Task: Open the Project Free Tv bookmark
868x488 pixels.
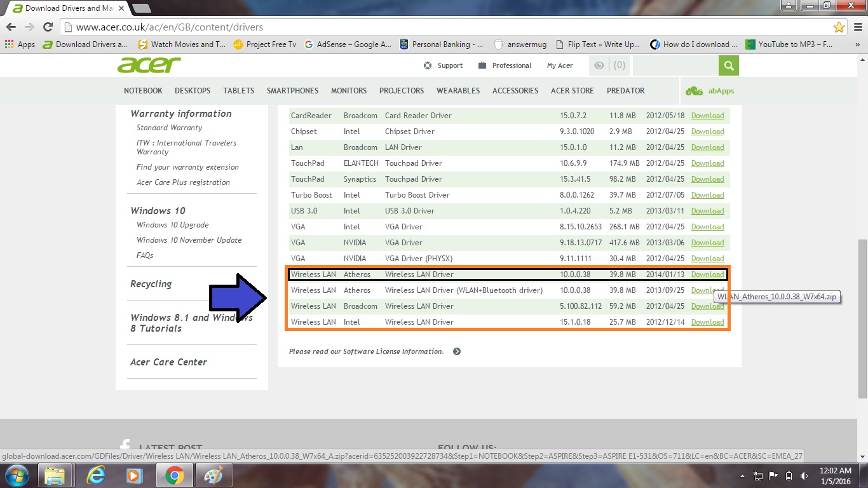Action: pyautogui.click(x=265, y=44)
